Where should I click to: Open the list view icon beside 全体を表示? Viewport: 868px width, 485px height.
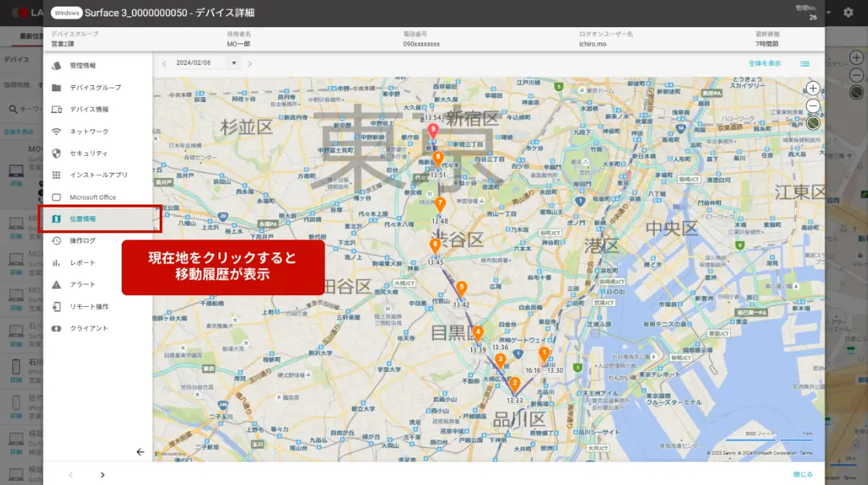pyautogui.click(x=804, y=64)
